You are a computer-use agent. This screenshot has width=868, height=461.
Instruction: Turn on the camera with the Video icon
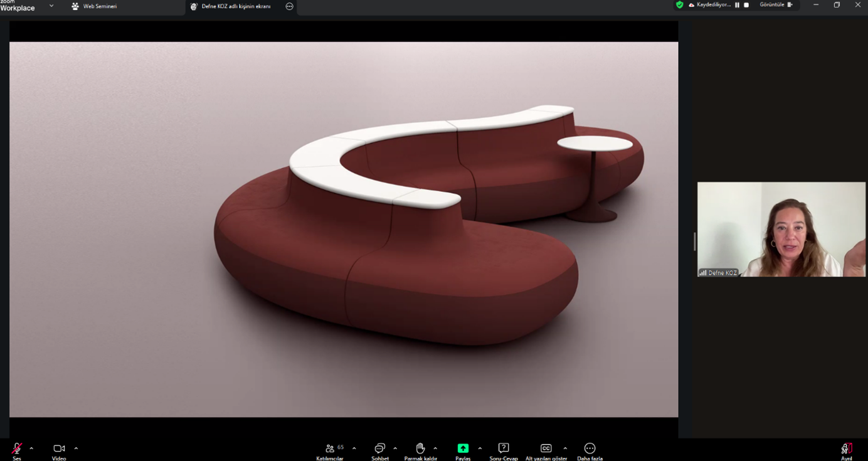pyautogui.click(x=59, y=448)
